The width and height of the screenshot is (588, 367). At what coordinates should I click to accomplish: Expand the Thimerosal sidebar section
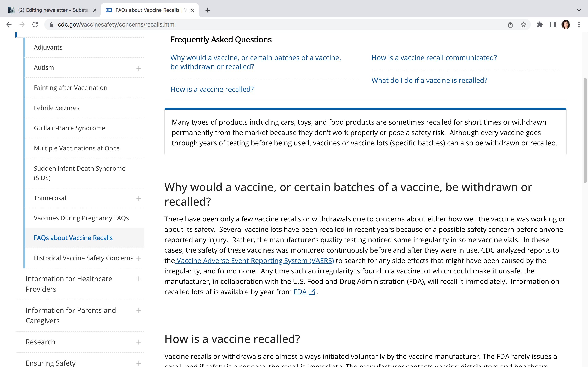139,199
